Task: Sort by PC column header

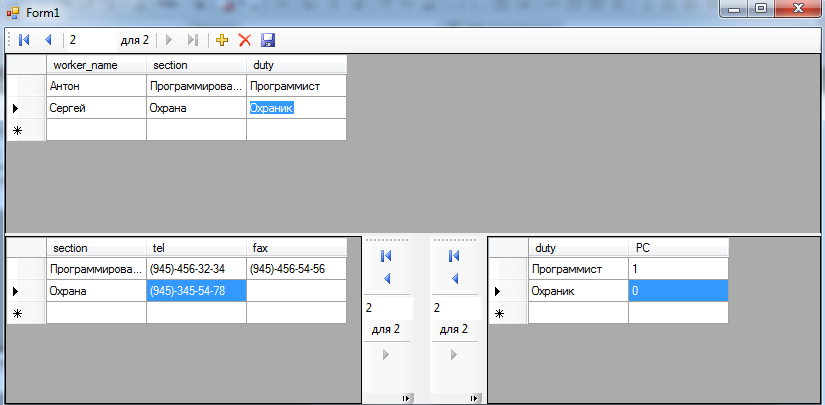Action: (x=678, y=248)
